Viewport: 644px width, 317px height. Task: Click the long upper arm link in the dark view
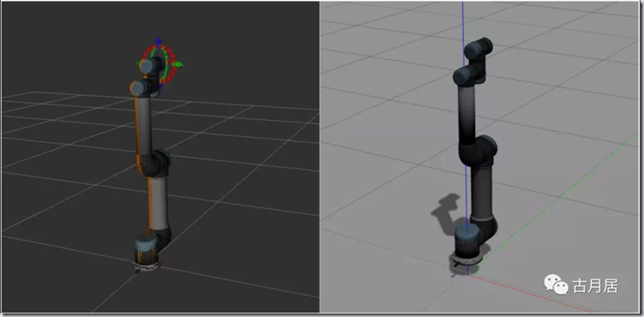tap(144, 125)
